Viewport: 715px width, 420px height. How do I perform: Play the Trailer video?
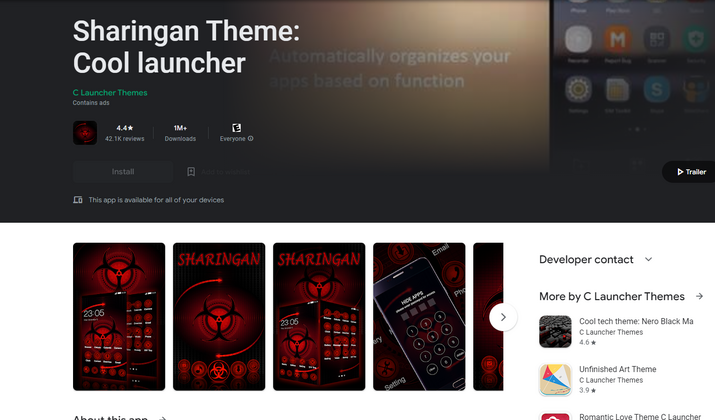point(691,172)
